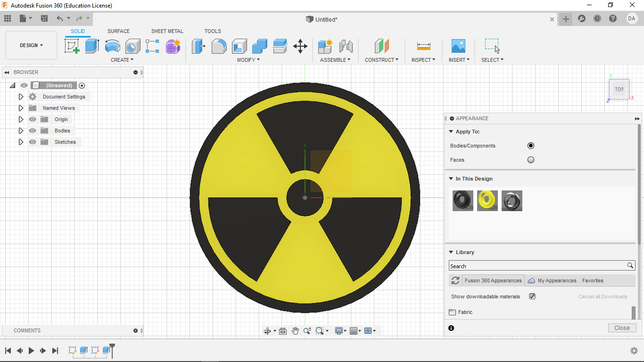Open the Rectangular Pattern tool
644x362 pixels.
tap(152, 46)
